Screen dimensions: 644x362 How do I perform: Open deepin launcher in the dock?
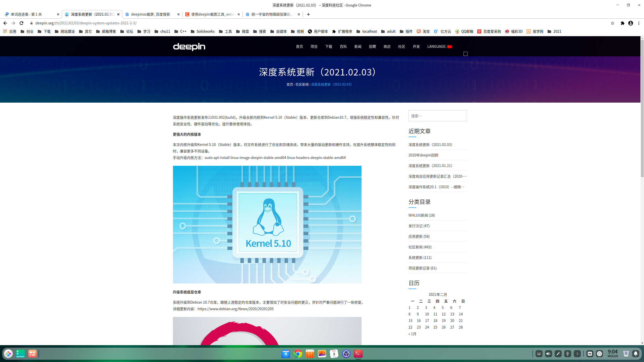(8, 354)
